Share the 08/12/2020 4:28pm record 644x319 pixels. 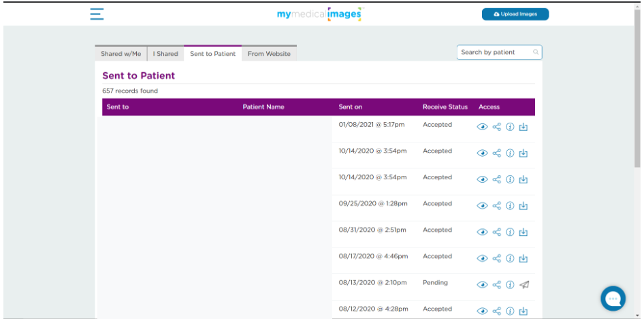(496, 312)
